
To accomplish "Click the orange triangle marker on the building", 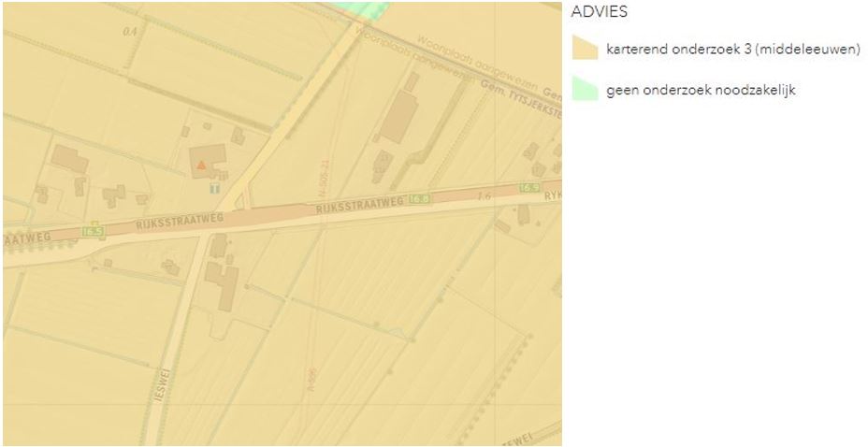I will pyautogui.click(x=201, y=165).
